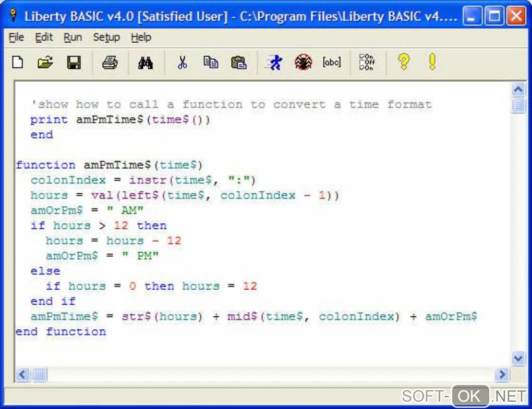Click the 'end if' line
Screen dimensions: 532x409
pos(53,301)
